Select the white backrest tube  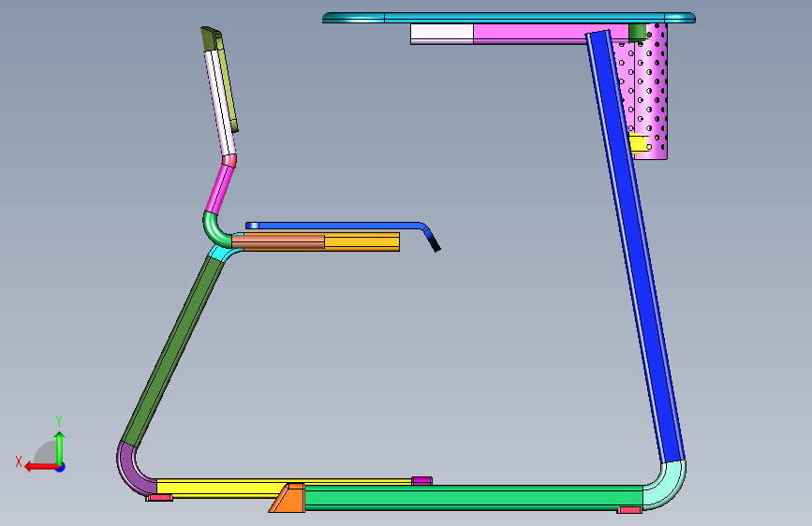219,103
